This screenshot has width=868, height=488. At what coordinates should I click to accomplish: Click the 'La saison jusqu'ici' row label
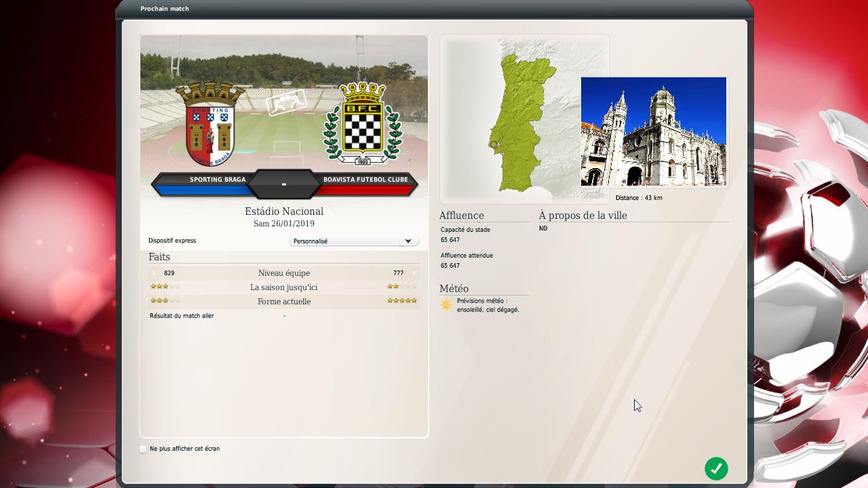[284, 287]
